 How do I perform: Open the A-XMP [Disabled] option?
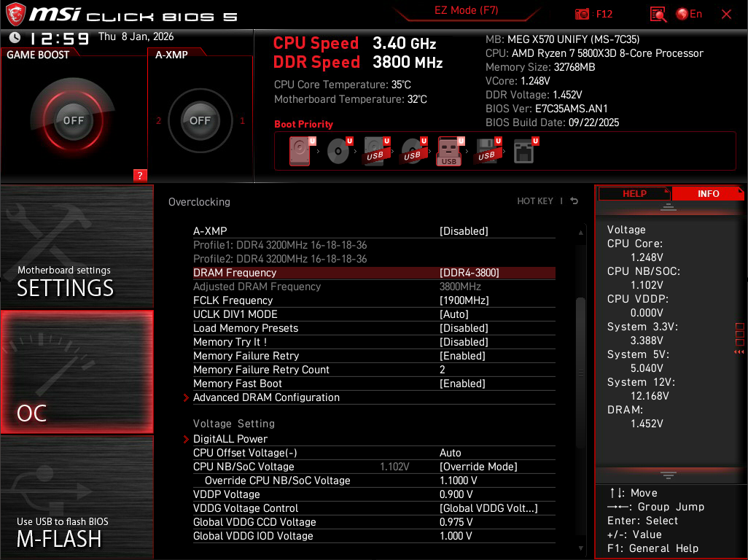(374, 231)
